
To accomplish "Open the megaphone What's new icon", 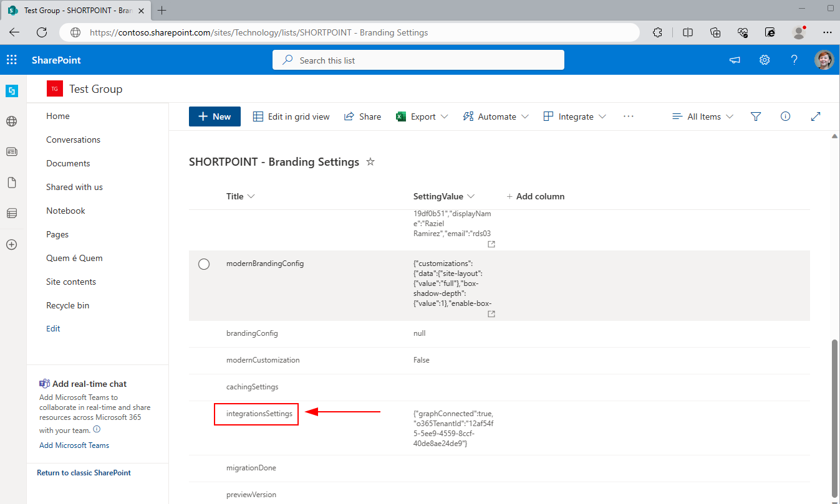I will [735, 60].
